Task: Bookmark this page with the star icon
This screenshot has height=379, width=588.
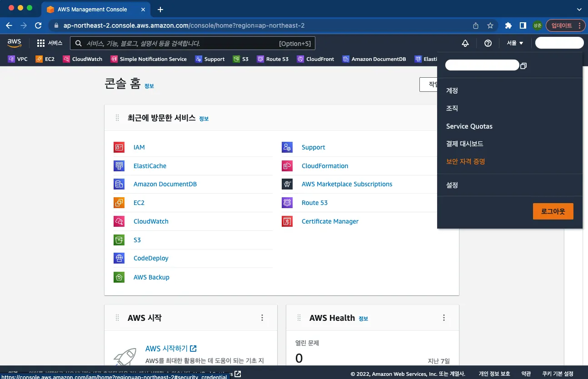Action: (x=490, y=25)
